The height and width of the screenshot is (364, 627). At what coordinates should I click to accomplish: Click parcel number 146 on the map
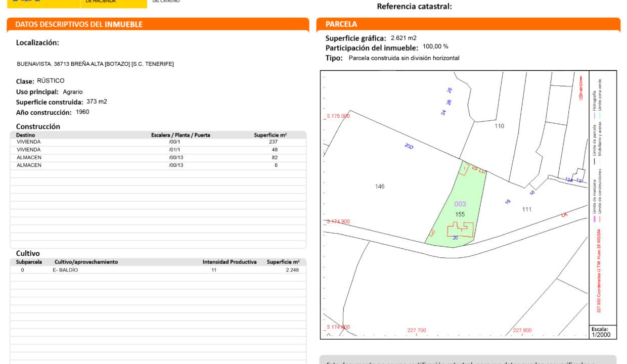click(x=380, y=187)
